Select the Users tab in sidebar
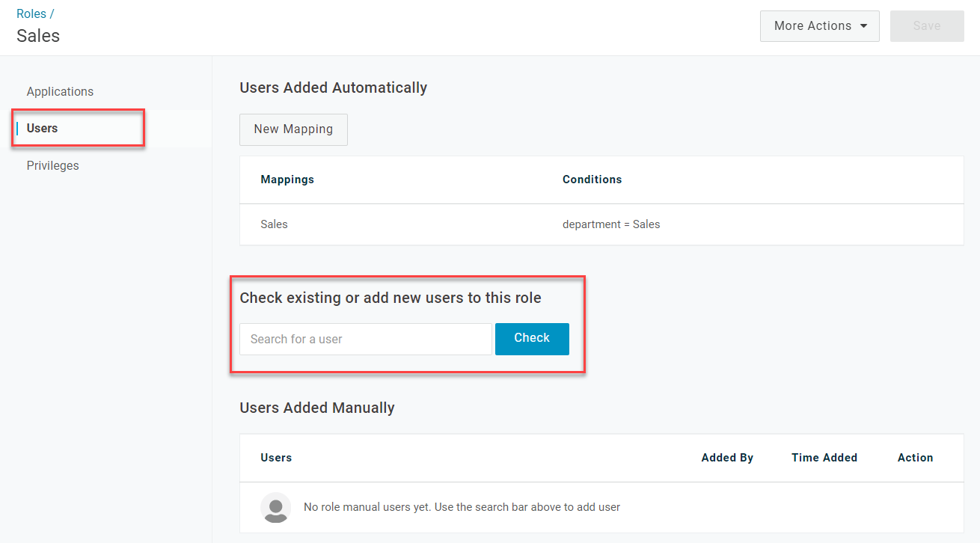Screen dimensions: 980x543 pos(42,128)
